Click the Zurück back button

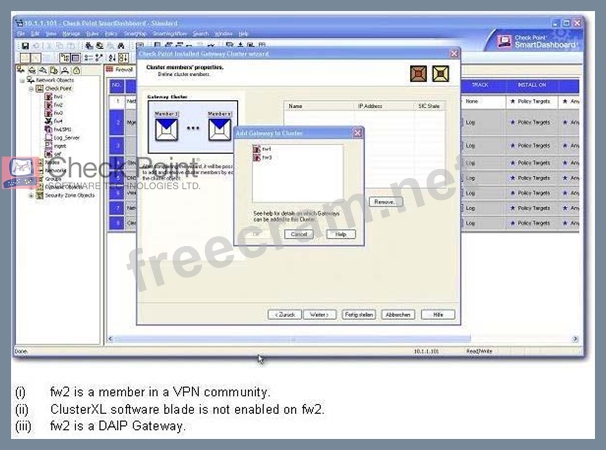tap(285, 315)
